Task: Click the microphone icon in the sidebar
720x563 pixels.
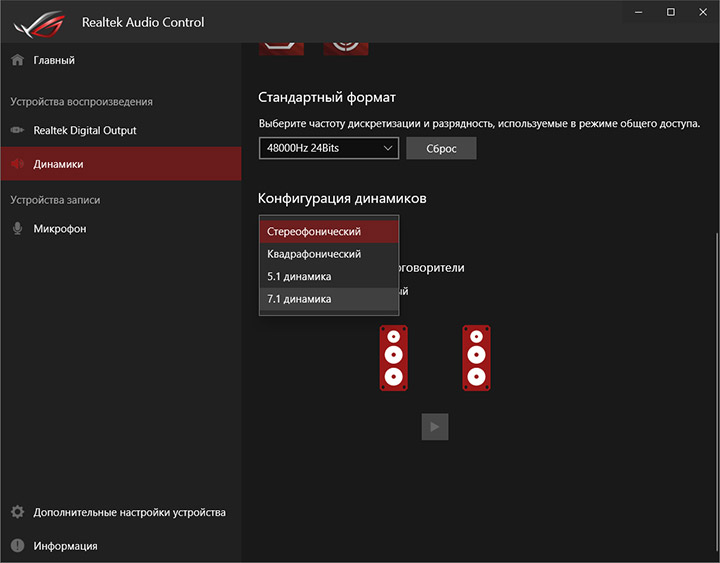Action: coord(17,228)
